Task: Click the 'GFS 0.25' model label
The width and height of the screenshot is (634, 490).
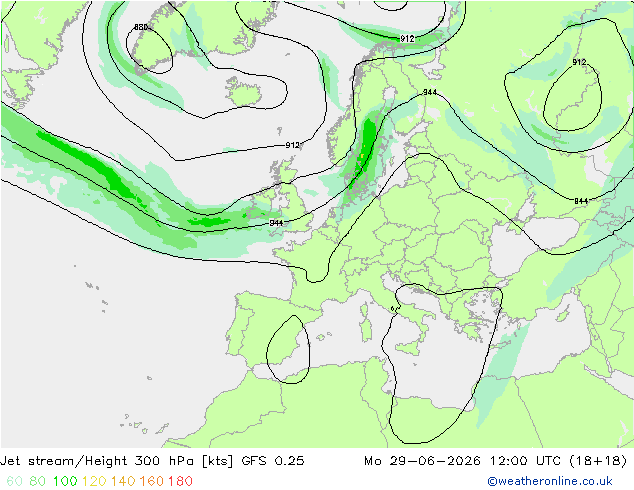Action: coord(273,461)
